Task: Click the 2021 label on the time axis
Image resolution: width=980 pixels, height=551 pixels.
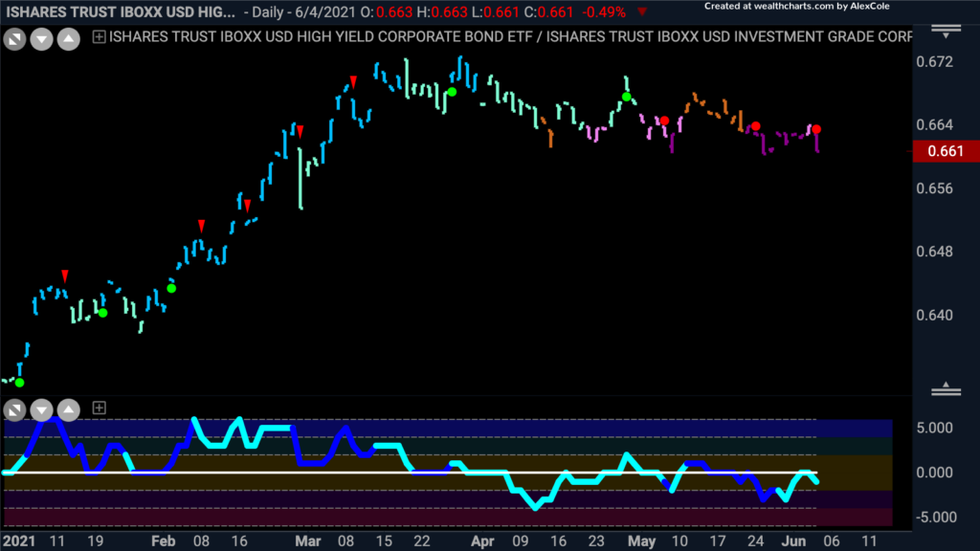Action: coord(19,541)
